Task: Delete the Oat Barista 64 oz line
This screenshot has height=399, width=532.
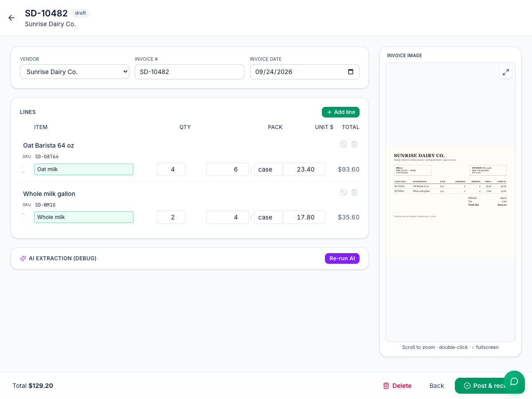Action: coord(354,144)
